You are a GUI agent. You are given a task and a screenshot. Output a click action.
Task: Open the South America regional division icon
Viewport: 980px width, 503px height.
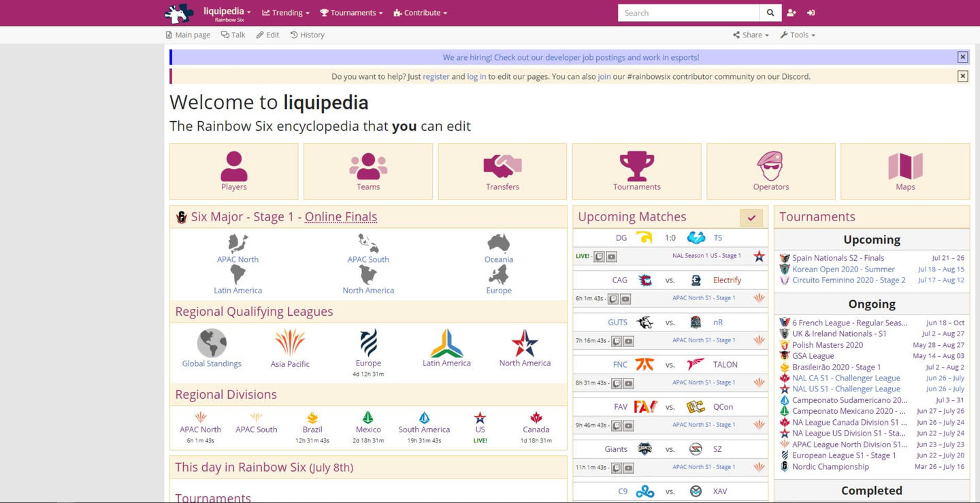[424, 417]
